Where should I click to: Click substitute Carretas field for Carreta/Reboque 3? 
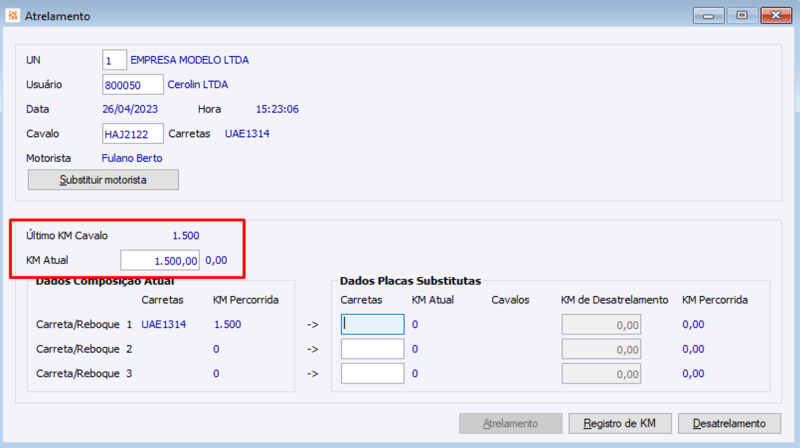372,374
